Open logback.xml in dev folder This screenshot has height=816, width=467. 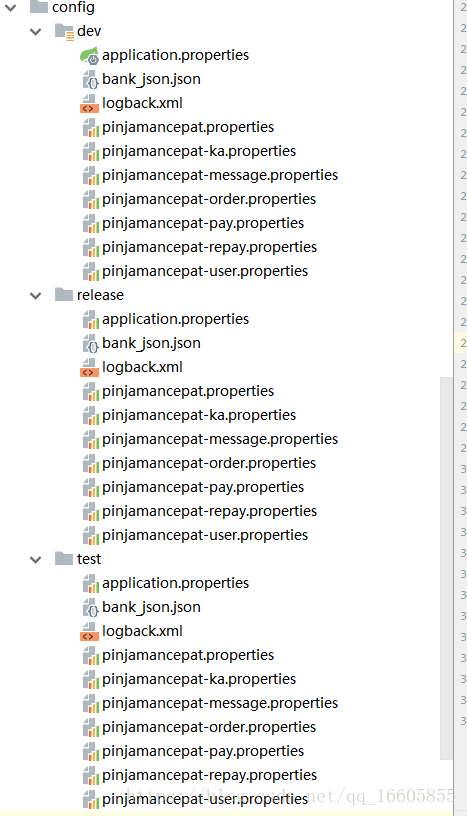pyautogui.click(x=142, y=103)
